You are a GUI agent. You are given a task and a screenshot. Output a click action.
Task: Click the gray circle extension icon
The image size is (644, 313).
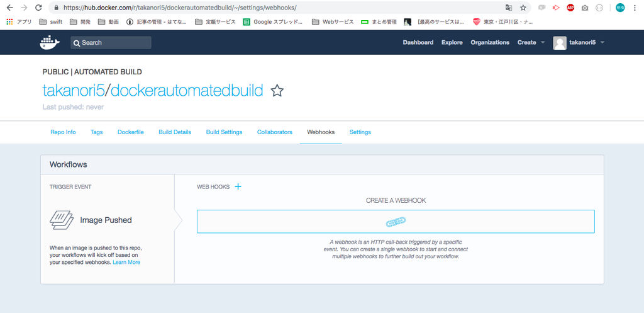pyautogui.click(x=599, y=8)
